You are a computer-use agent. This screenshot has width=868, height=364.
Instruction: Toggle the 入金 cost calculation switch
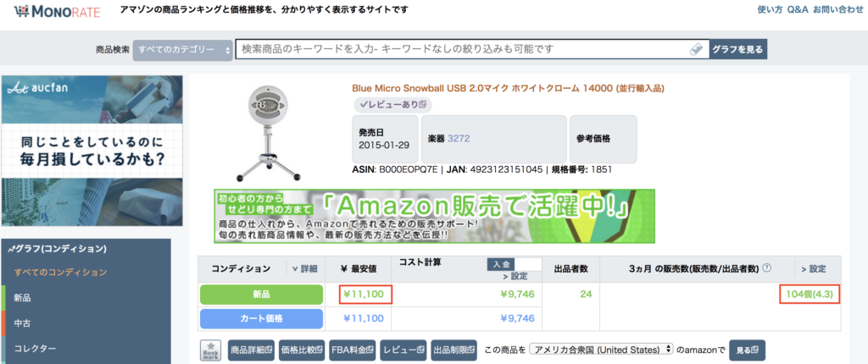pos(513,264)
